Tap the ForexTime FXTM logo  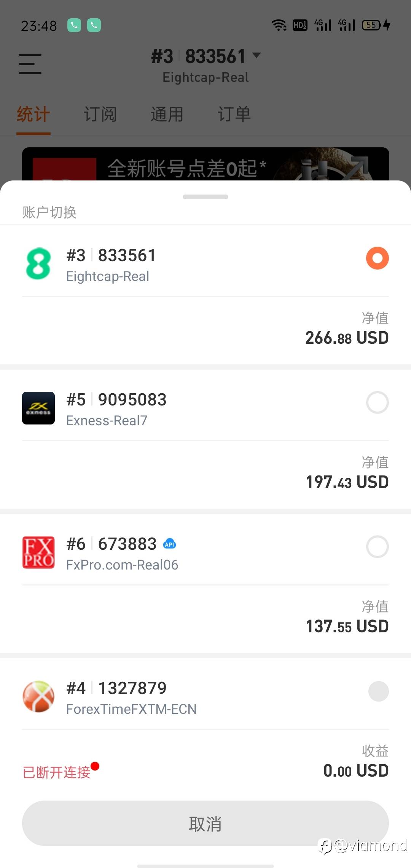[38, 697]
